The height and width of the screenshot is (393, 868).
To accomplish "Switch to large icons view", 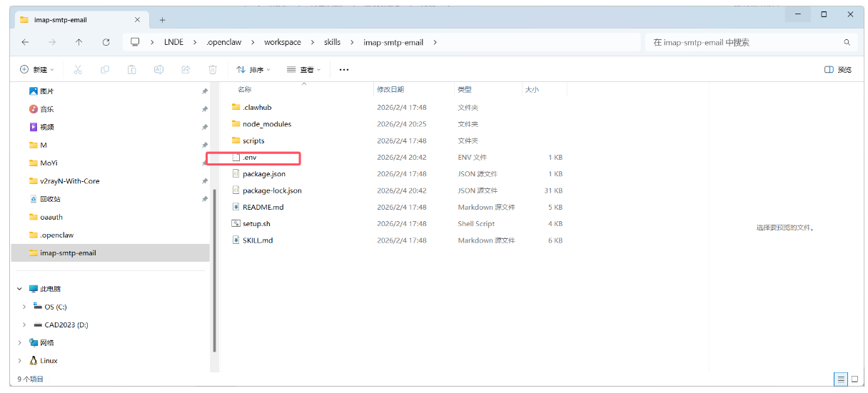I will tap(855, 379).
